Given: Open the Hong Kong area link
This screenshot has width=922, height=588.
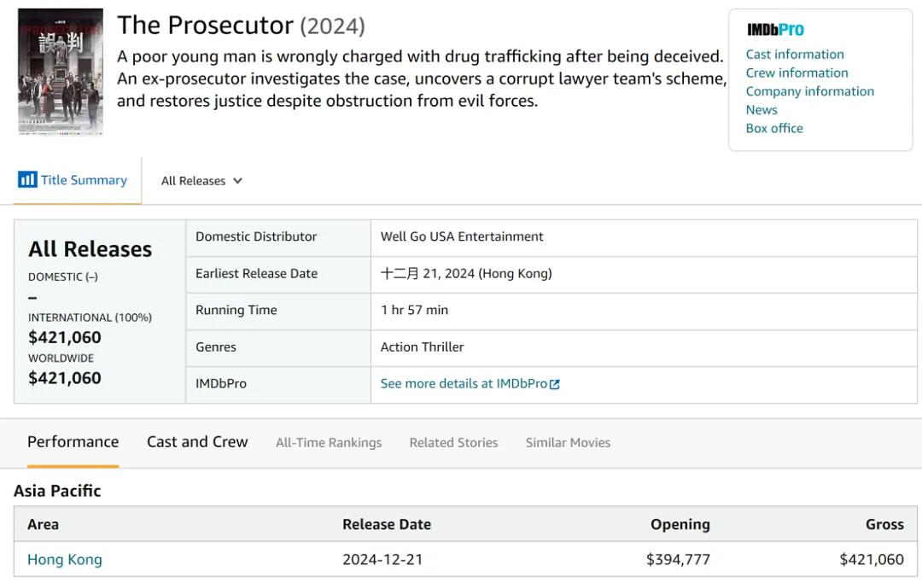Looking at the screenshot, I should pyautogui.click(x=65, y=560).
